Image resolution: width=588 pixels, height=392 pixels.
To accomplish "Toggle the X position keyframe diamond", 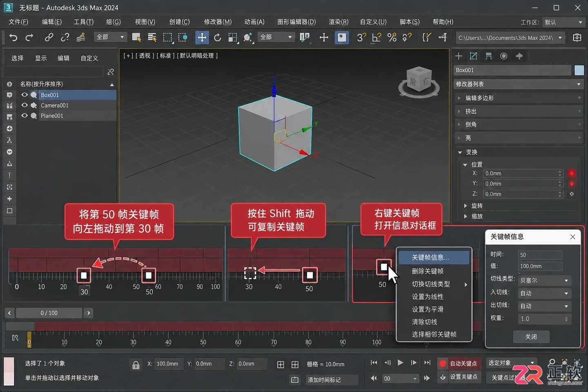I will [x=572, y=173].
